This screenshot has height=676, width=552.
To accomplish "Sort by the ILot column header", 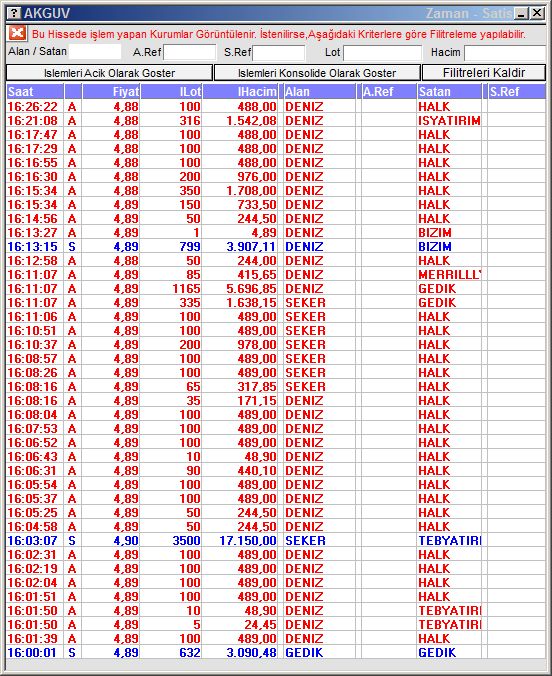I will point(171,92).
